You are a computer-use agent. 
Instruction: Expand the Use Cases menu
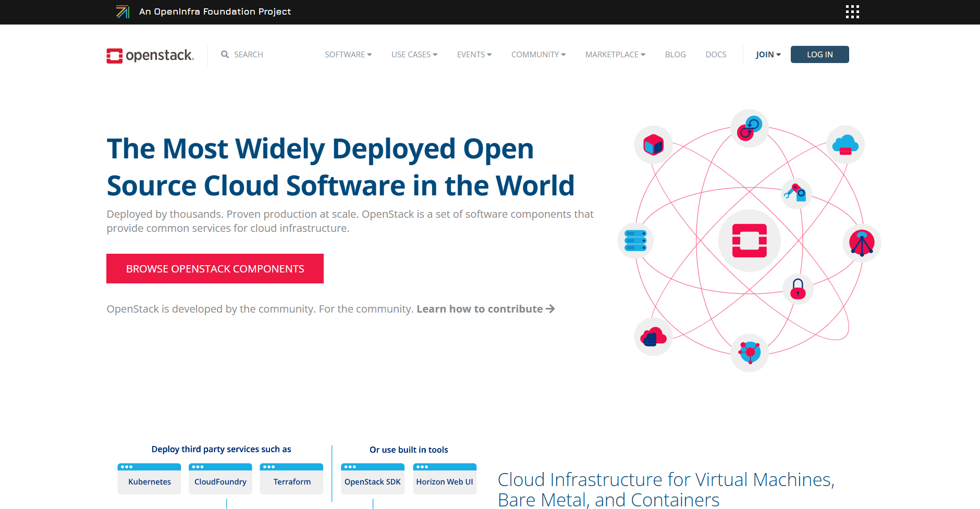pyautogui.click(x=414, y=54)
